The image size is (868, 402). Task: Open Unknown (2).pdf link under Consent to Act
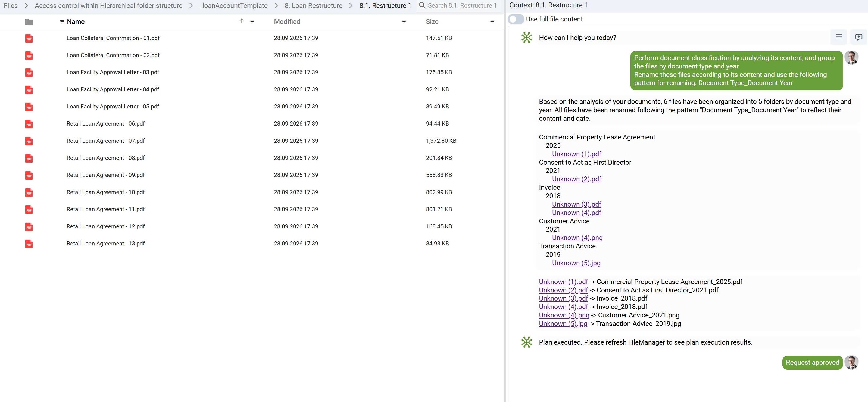(x=576, y=179)
